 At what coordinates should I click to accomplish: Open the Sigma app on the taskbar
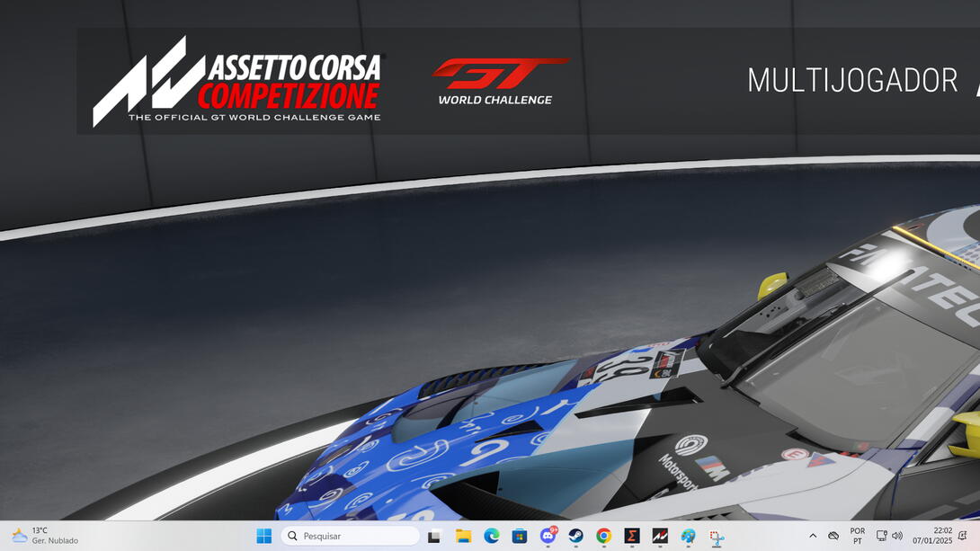[x=632, y=536]
